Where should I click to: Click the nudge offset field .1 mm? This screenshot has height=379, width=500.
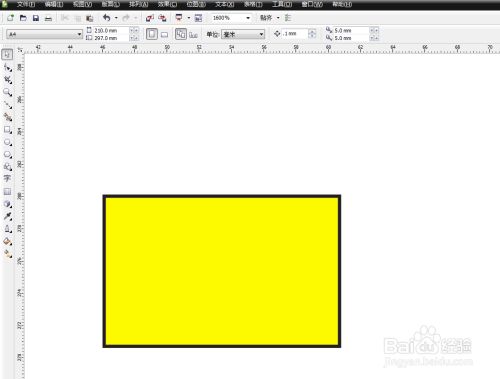pyautogui.click(x=295, y=34)
